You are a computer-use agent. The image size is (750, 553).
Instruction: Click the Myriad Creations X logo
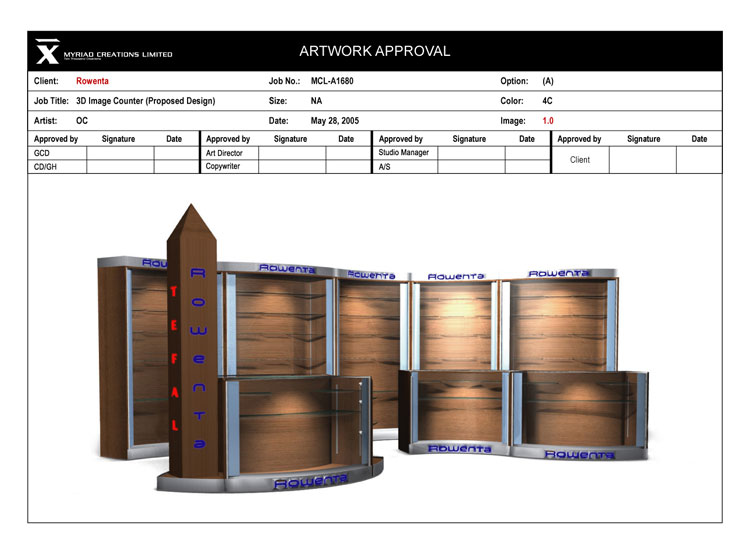tap(47, 51)
